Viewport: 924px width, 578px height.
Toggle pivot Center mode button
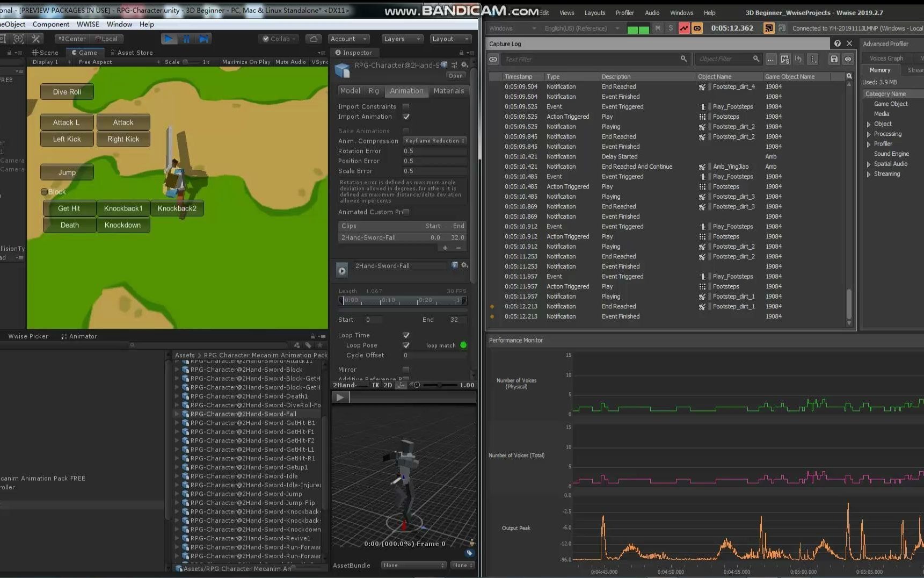pyautogui.click(x=72, y=39)
